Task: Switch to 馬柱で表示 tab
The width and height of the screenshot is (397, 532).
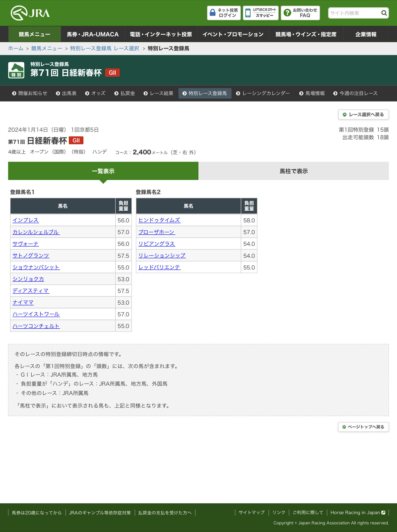Action: [x=294, y=171]
